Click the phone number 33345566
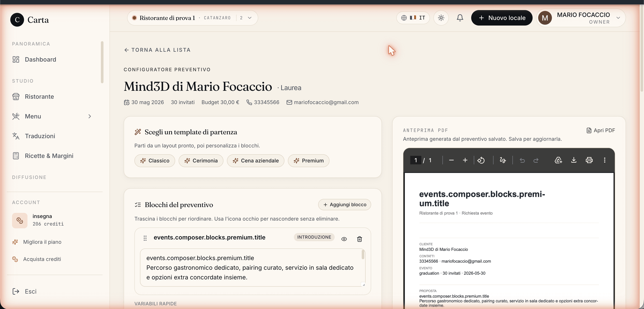644x309 pixels. [266, 102]
